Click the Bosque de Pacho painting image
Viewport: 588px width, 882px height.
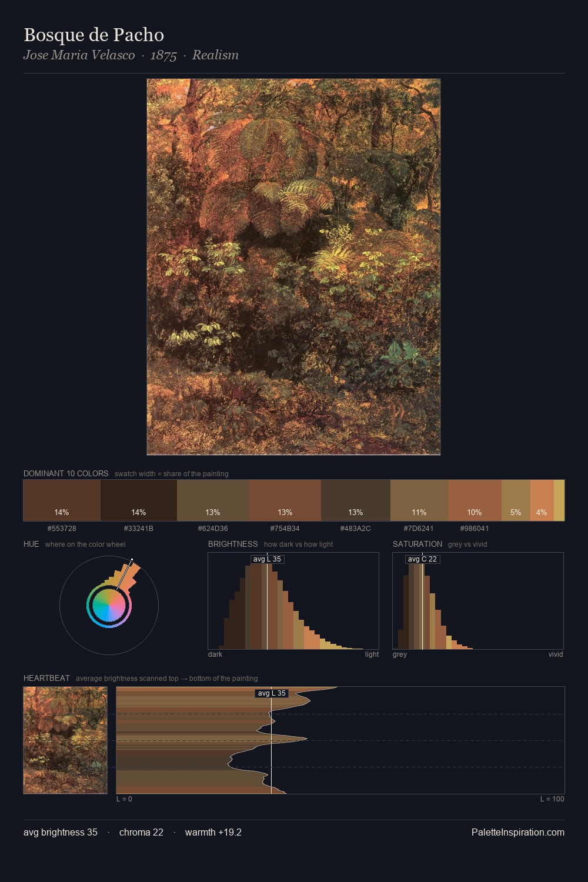click(293, 267)
